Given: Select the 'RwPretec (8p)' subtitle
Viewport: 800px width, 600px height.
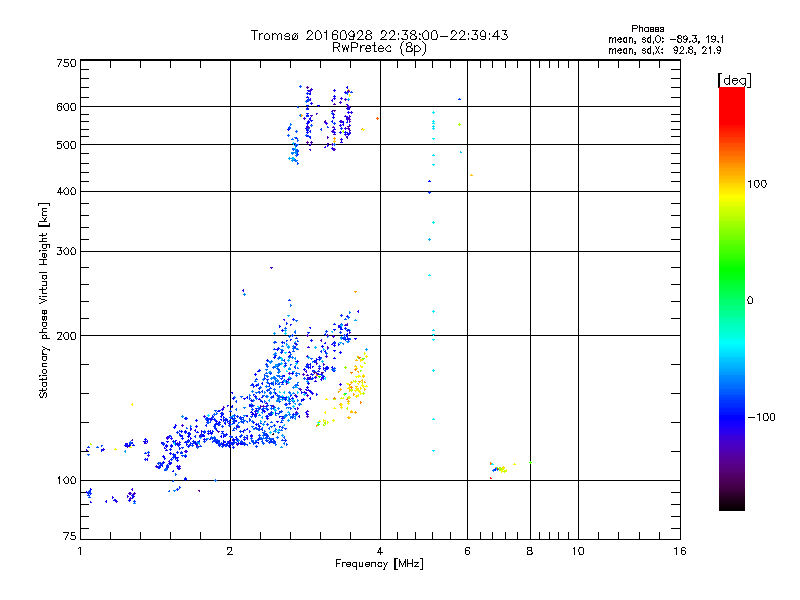Looking at the screenshot, I should pos(379,48).
